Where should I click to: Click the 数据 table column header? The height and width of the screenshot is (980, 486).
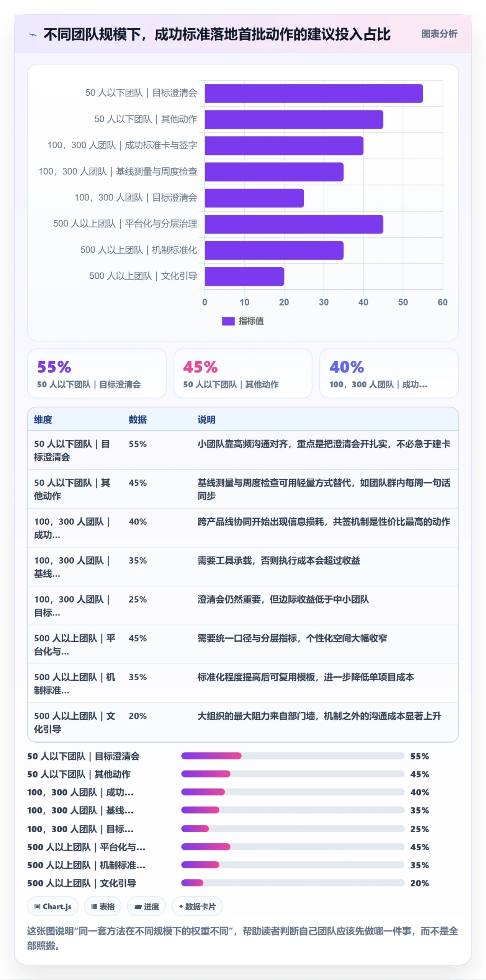(137, 420)
